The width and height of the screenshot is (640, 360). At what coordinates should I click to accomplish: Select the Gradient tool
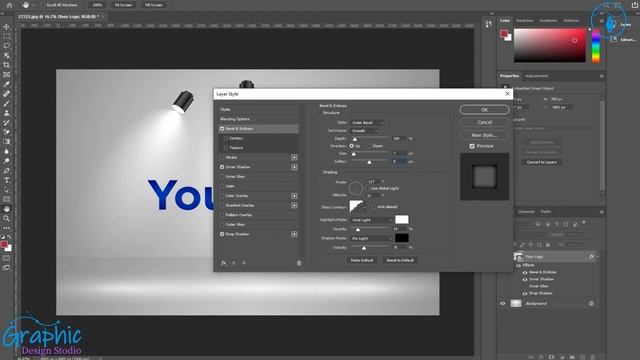[7, 142]
